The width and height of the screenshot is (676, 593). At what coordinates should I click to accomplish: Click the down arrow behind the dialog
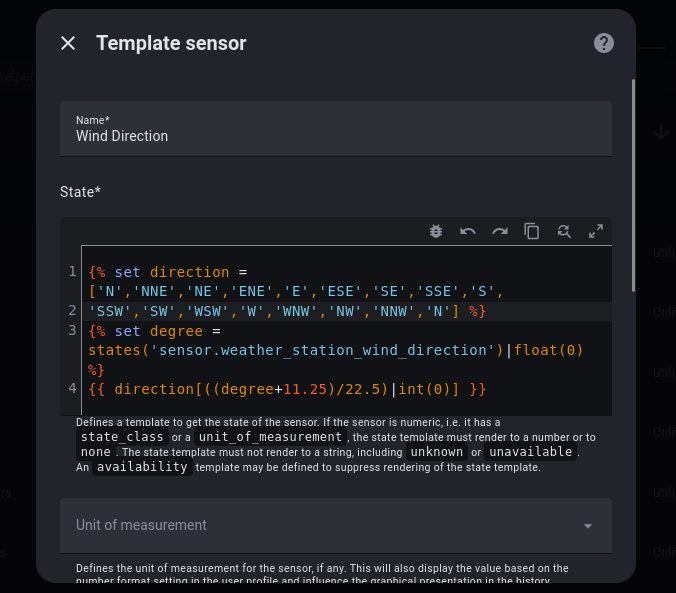(660, 132)
